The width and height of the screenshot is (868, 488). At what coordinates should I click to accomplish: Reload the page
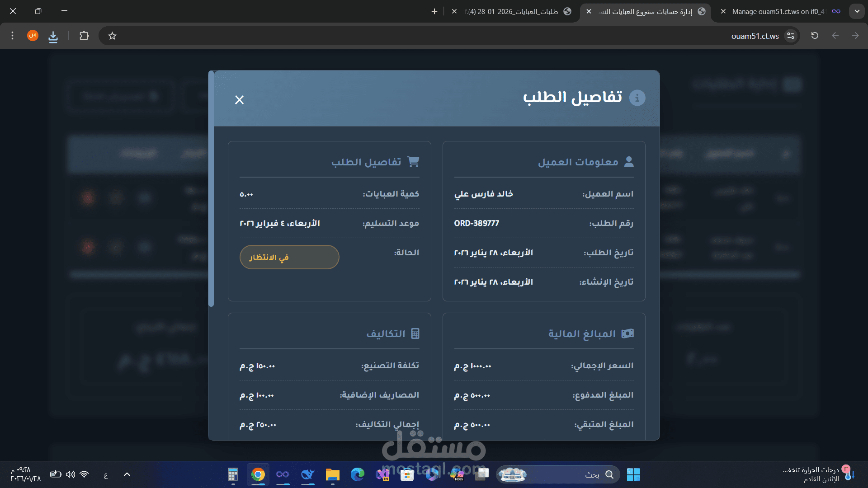click(x=815, y=36)
